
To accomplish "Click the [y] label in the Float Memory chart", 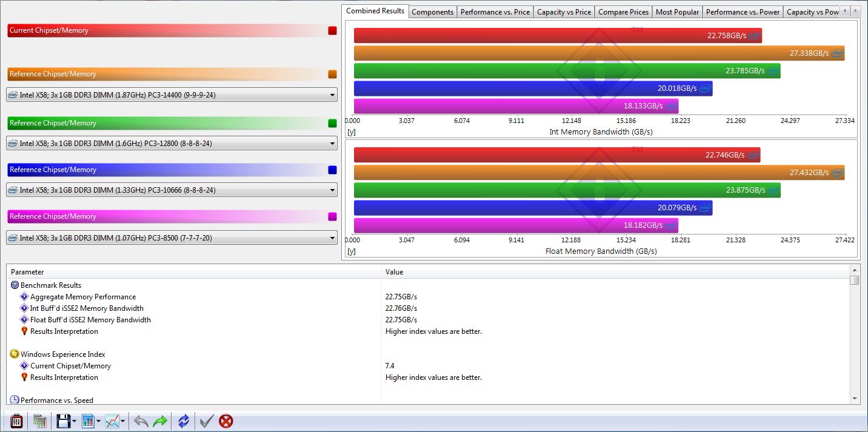I will point(351,251).
